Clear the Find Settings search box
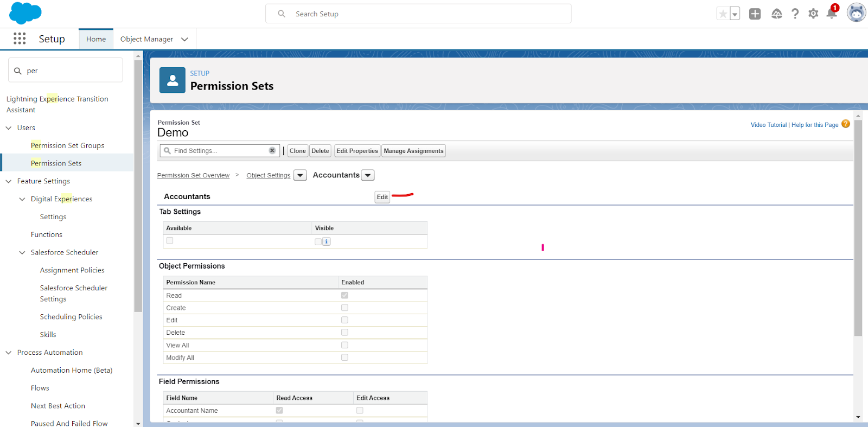Viewport: 868px width, 427px height. pyautogui.click(x=272, y=151)
